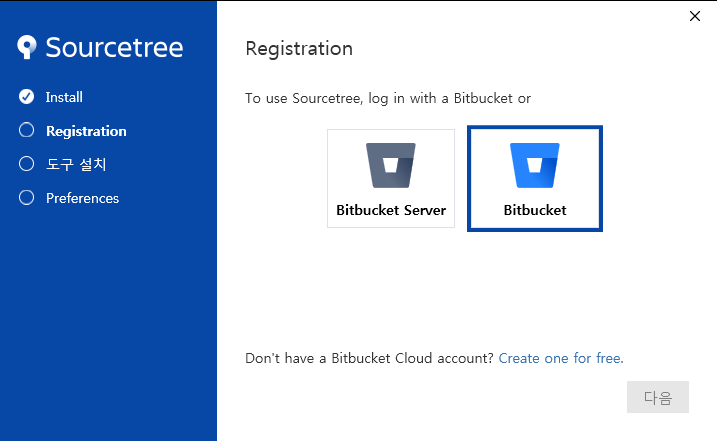Click the Registration step label in sidebar

[86, 131]
